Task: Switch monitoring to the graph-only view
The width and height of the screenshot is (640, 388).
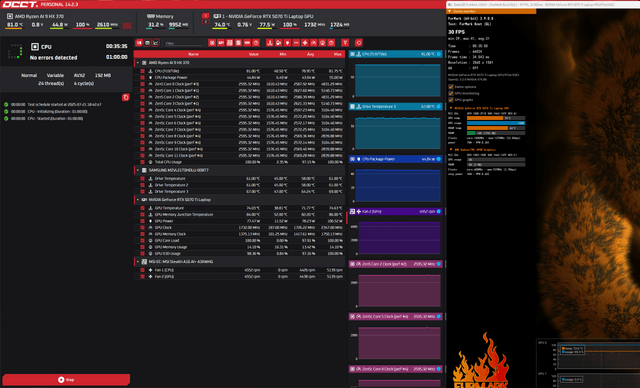Action: coord(156,43)
